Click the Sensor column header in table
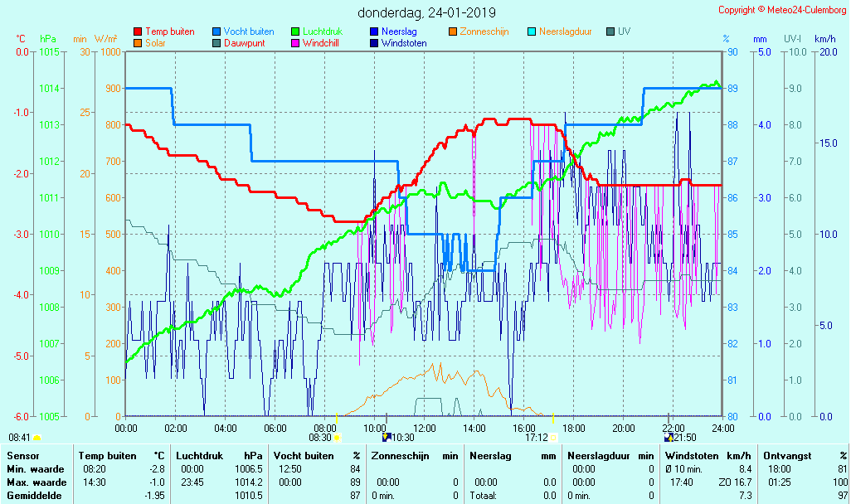This screenshot has width=851, height=504. (22, 455)
